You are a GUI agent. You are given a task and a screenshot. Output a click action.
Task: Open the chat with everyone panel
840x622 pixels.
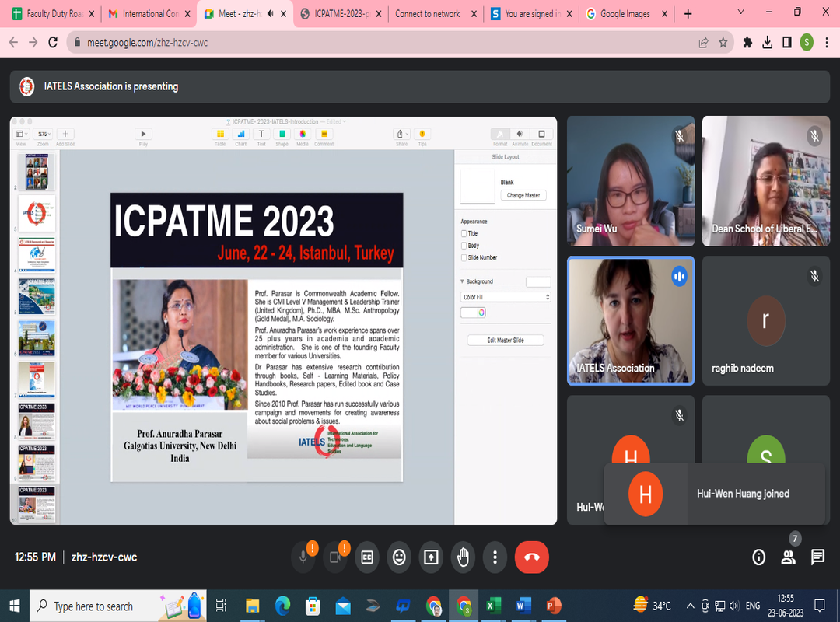pos(817,557)
